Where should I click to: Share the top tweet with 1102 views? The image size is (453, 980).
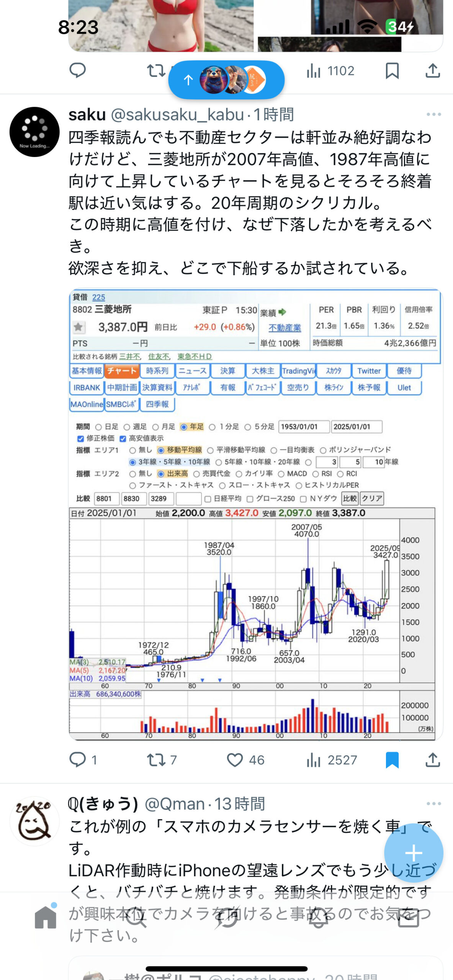433,70
